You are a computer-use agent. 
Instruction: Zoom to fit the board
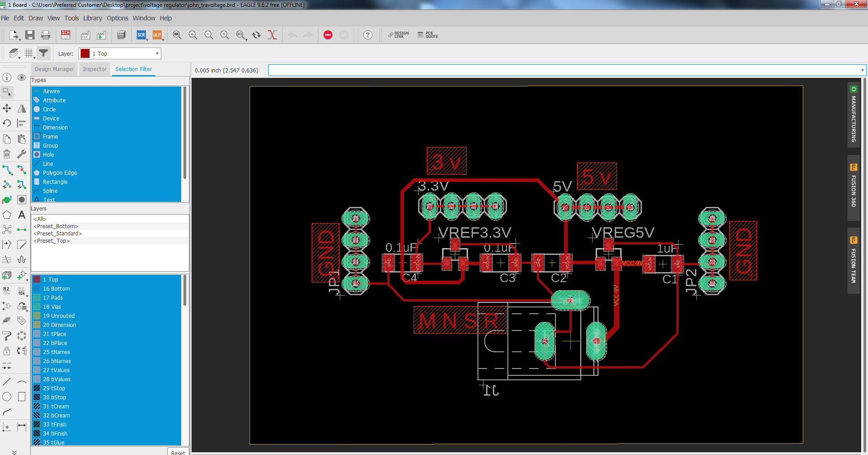tap(177, 35)
